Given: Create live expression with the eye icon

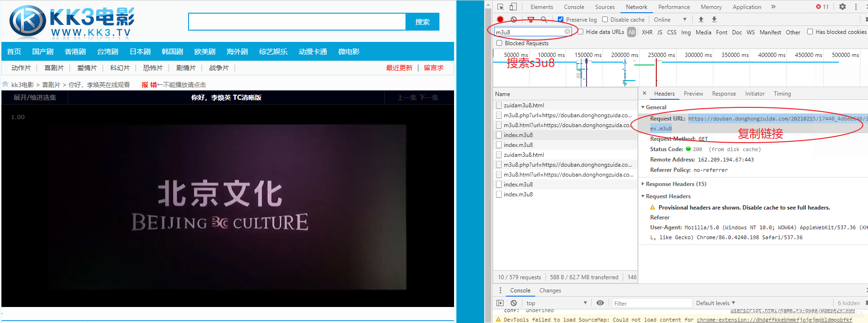Looking at the screenshot, I should click(x=600, y=303).
